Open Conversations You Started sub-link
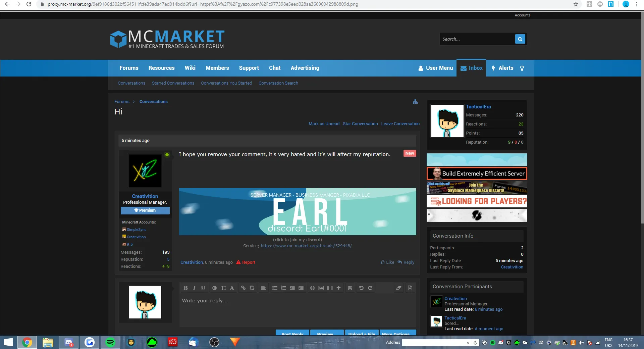 coord(226,83)
